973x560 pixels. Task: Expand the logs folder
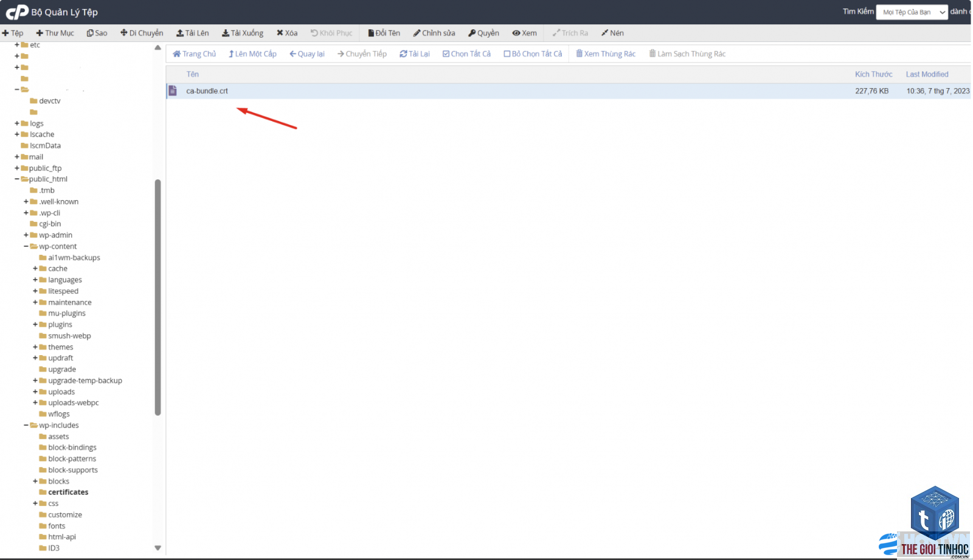(x=17, y=123)
